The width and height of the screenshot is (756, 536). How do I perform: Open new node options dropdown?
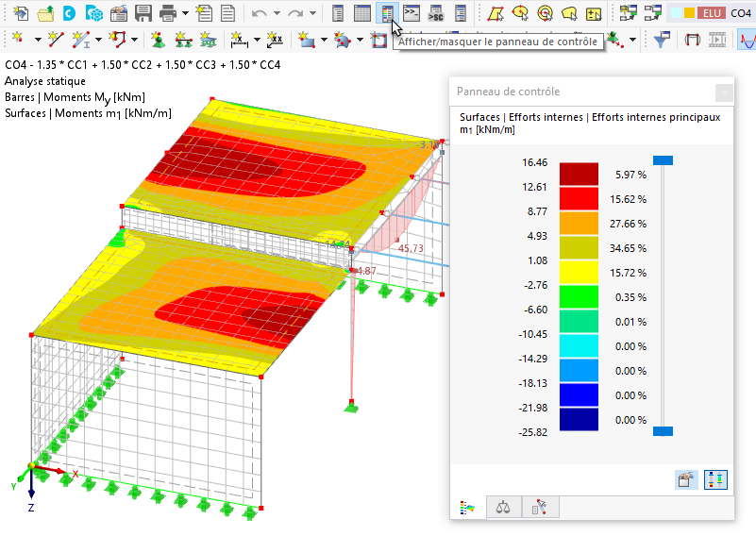coord(38,40)
